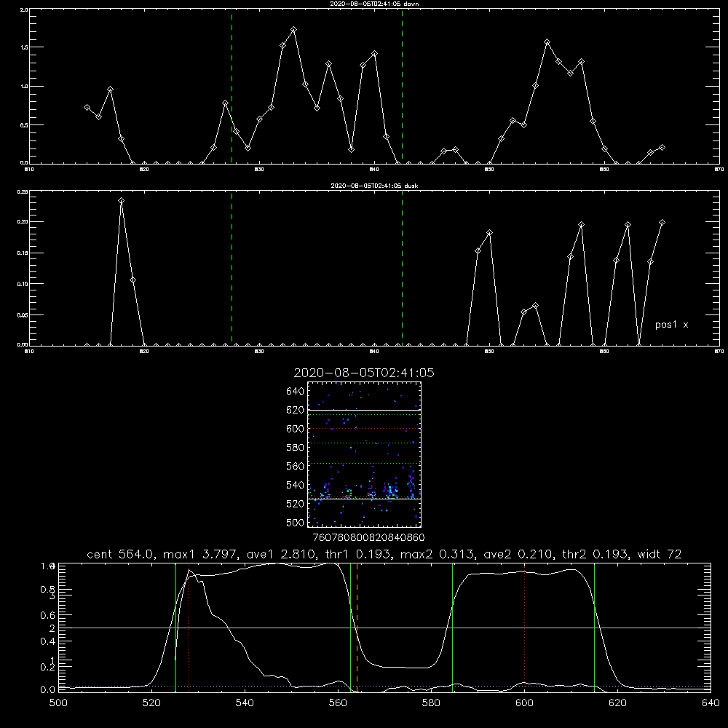Click the large 2020-08-05T02:41:05 image title
The width and height of the screenshot is (728, 728).
pyautogui.click(x=364, y=373)
